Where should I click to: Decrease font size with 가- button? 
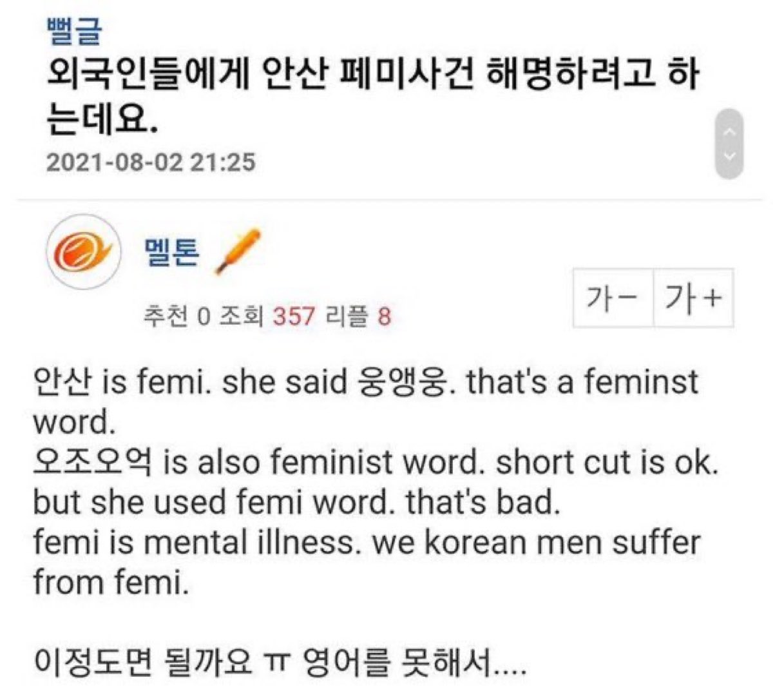coord(613,298)
